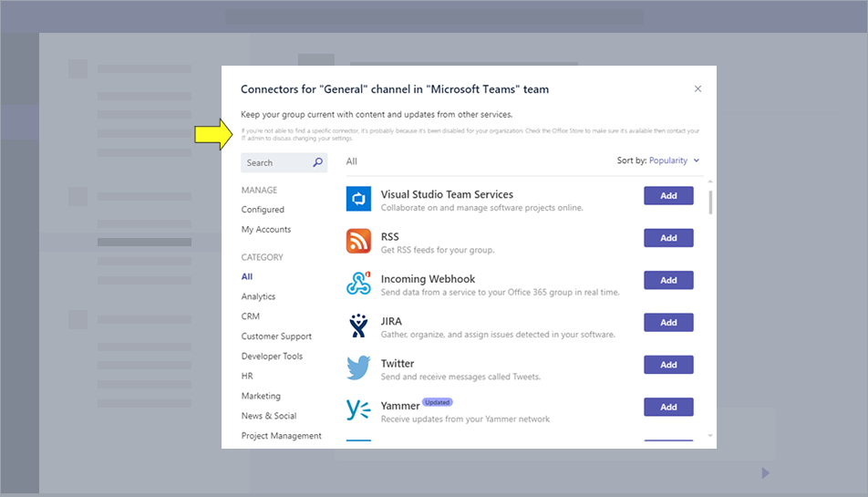The image size is (868, 497).
Task: Open Configured connectors list
Action: pyautogui.click(x=263, y=209)
